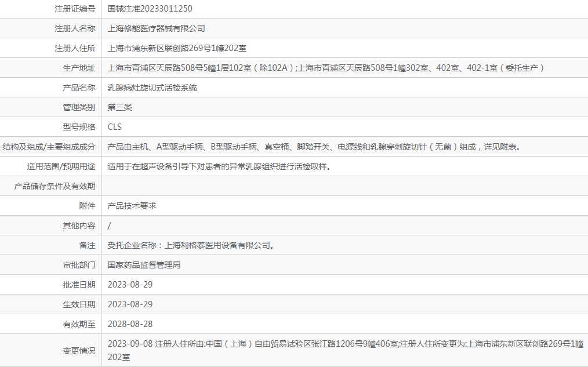Click the 有效期至 label

pos(79,324)
